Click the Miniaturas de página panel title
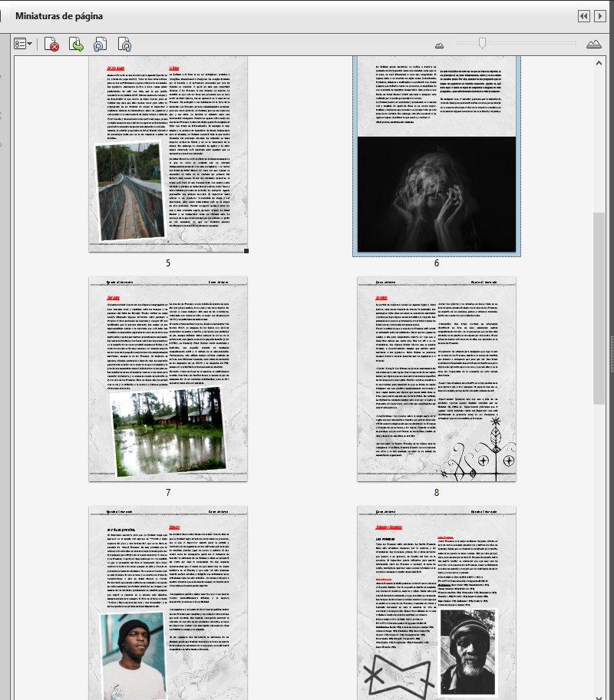 pos(59,16)
